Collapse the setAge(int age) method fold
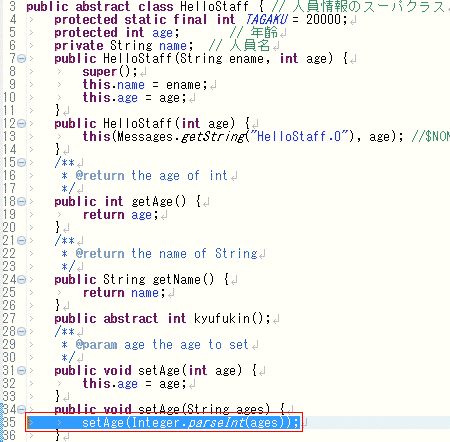This screenshot has height=442, width=450. point(21,371)
